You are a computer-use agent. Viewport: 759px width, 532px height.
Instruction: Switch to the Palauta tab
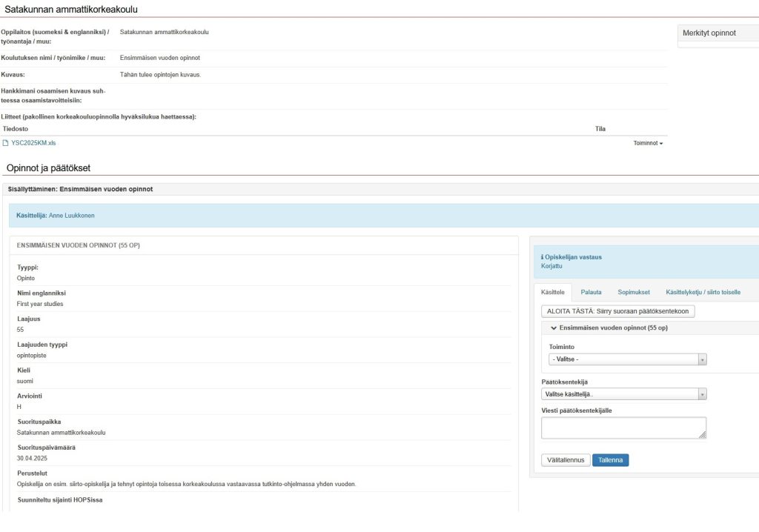[x=591, y=292]
